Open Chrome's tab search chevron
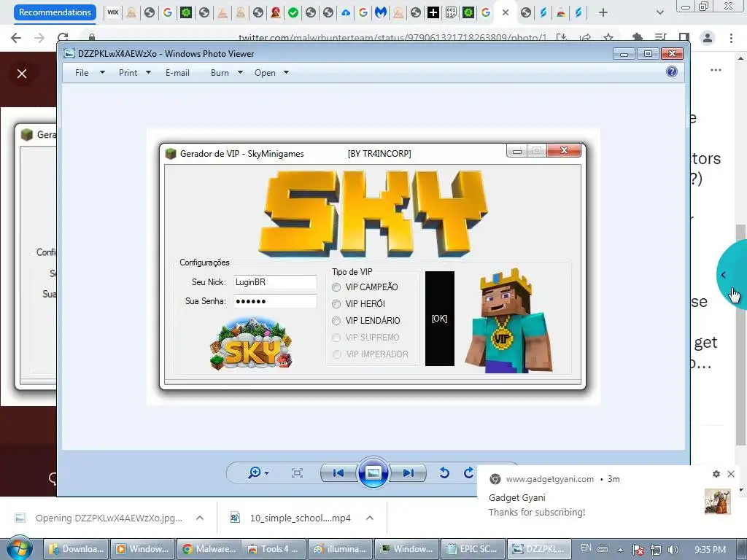Viewport: 747px width, 560px height. (x=659, y=12)
